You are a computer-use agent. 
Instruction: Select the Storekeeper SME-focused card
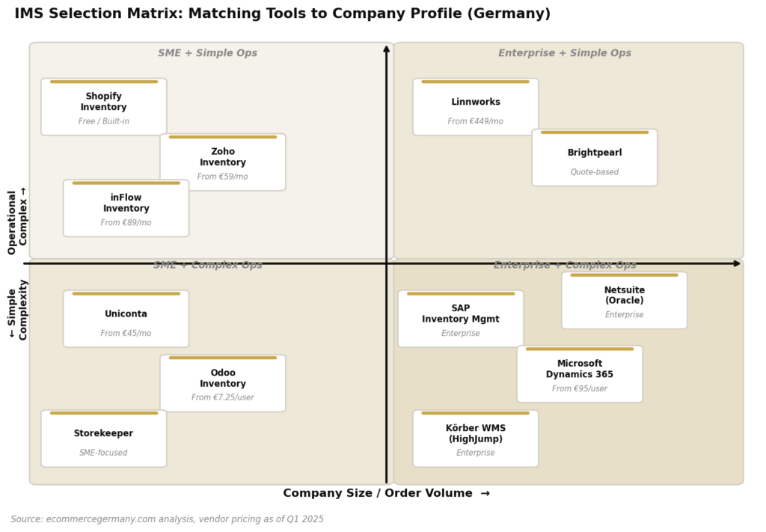click(x=103, y=438)
